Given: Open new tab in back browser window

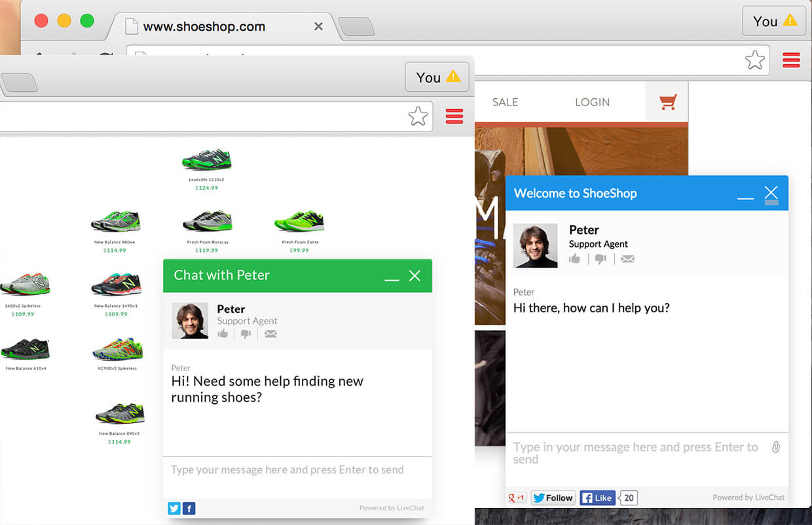Looking at the screenshot, I should pyautogui.click(x=357, y=27).
